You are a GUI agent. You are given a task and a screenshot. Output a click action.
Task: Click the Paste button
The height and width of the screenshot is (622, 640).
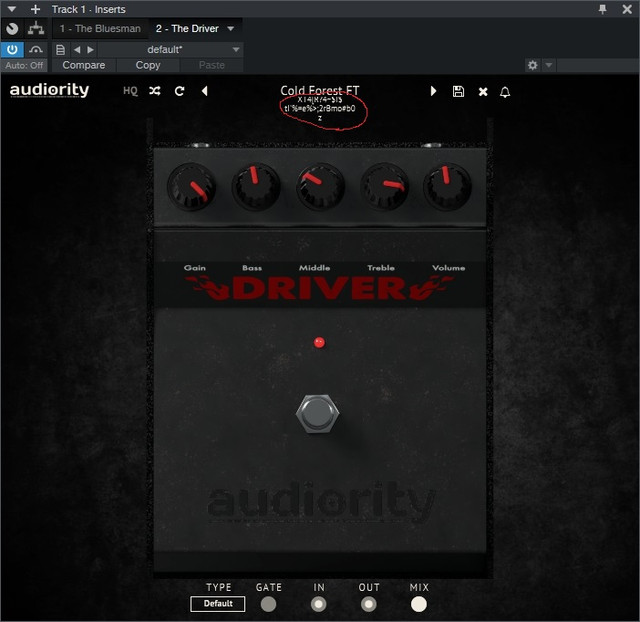211,65
